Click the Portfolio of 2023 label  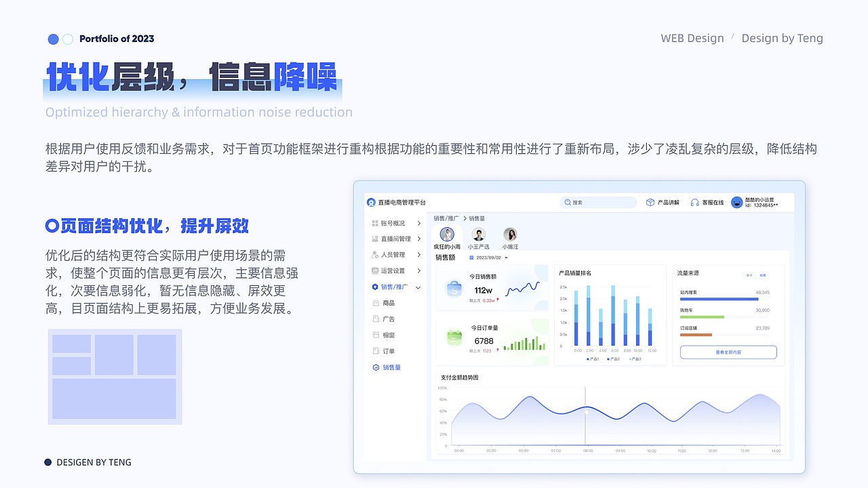[117, 39]
